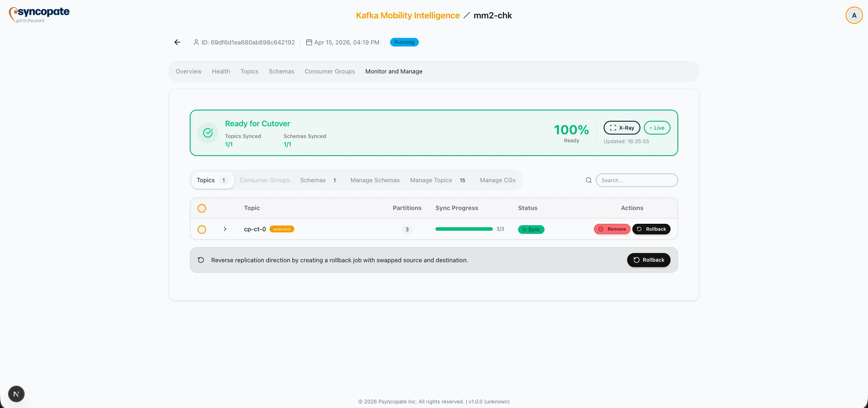This screenshot has height=408, width=868.
Task: Click the cp-ct-0 sync progress bar
Action: pos(464,229)
